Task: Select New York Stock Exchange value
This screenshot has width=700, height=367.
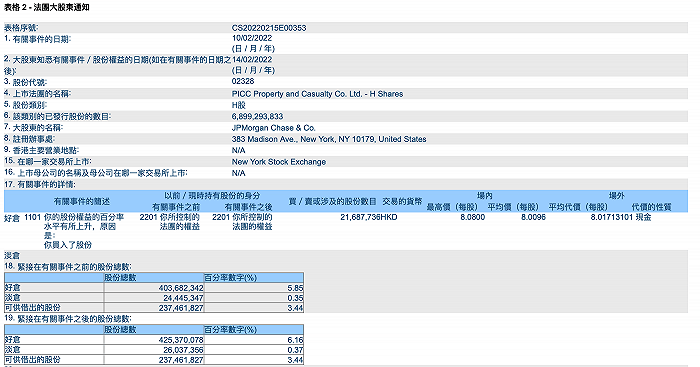Action: tap(279, 162)
